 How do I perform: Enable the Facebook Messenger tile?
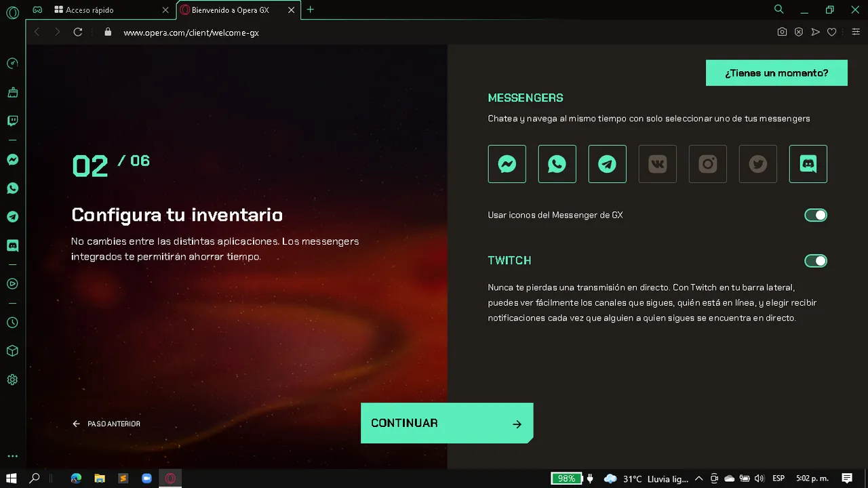pos(507,164)
